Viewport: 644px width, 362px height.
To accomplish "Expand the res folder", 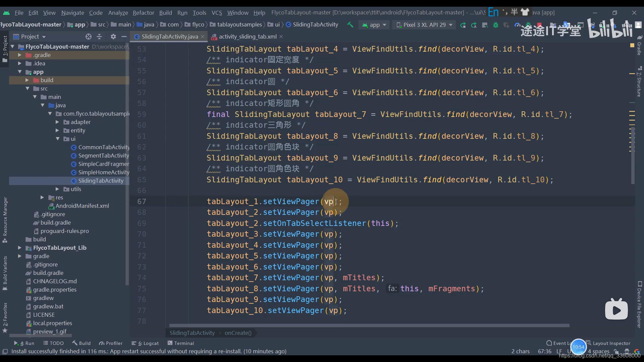I will 42,197.
